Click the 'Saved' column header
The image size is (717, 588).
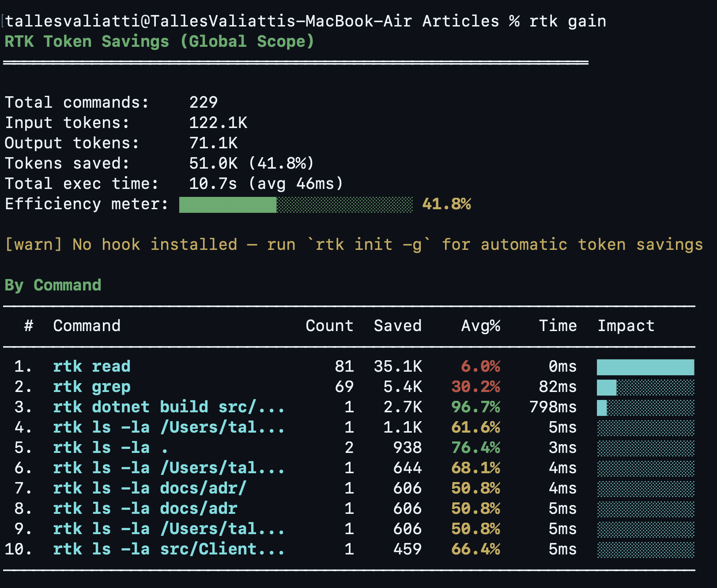click(x=398, y=326)
